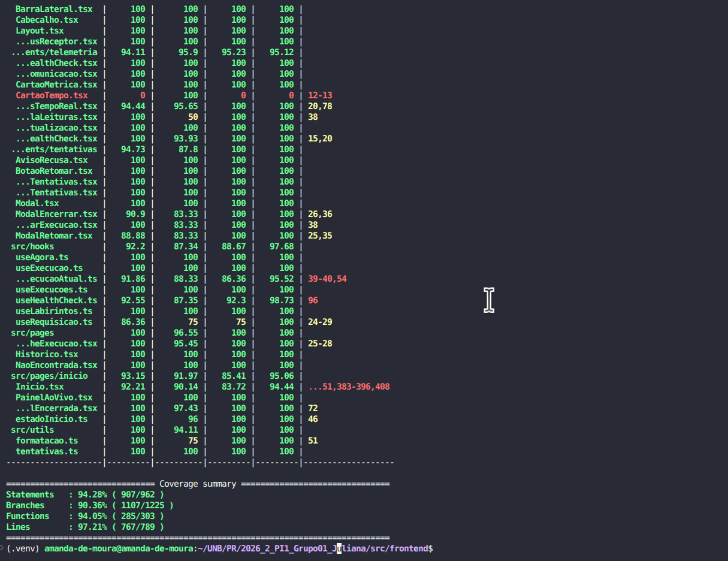Select the ...omunicacao.tsx file name

pyautogui.click(x=56, y=74)
